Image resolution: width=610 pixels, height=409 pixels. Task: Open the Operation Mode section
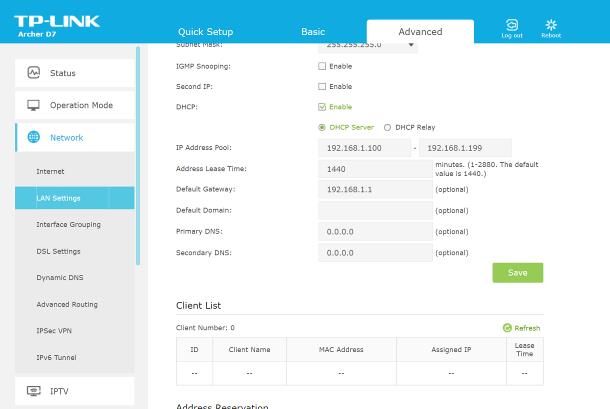pyautogui.click(x=75, y=105)
